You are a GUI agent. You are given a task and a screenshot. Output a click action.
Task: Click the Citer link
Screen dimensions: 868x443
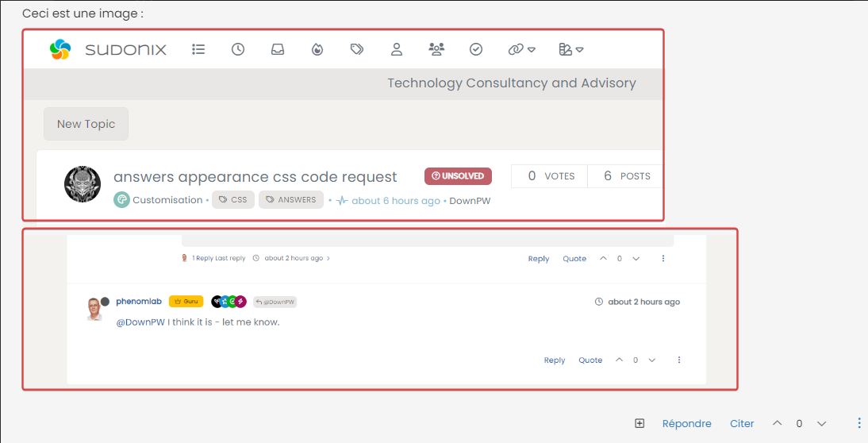(x=742, y=424)
